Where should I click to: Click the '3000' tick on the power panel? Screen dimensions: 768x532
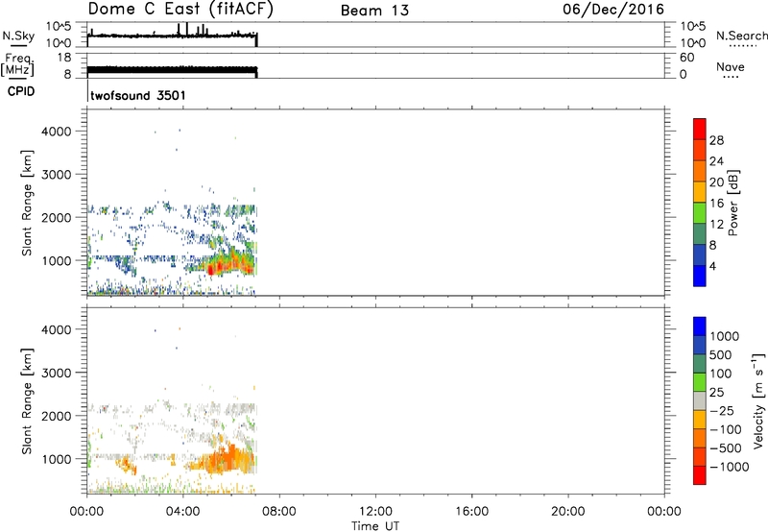coord(57,175)
